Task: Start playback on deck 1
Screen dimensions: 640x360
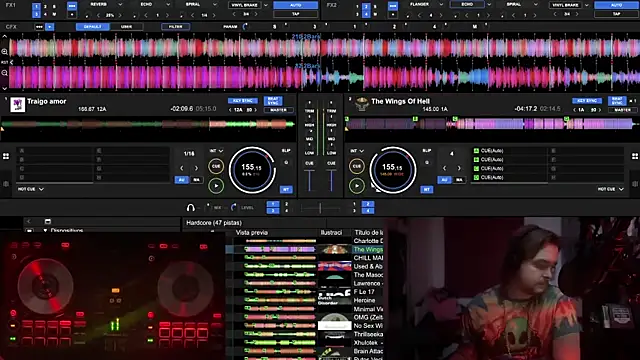Action: [216, 186]
